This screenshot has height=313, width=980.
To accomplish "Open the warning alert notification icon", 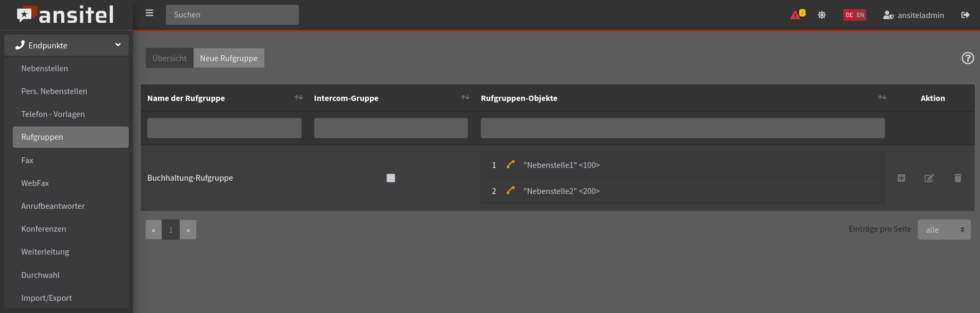I will (797, 15).
